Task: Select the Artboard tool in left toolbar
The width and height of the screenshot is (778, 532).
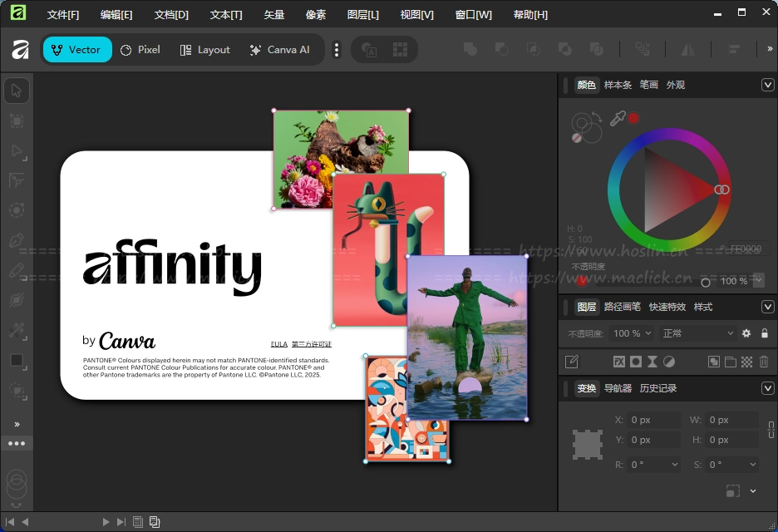Action: pyautogui.click(x=17, y=121)
